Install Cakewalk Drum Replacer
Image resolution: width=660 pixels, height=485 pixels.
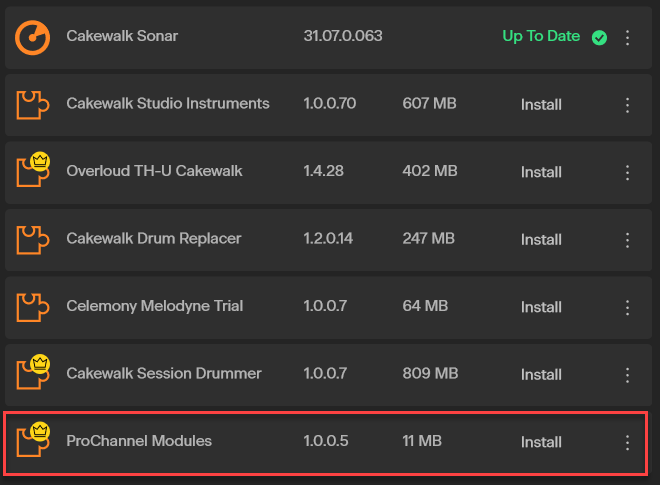tap(541, 240)
